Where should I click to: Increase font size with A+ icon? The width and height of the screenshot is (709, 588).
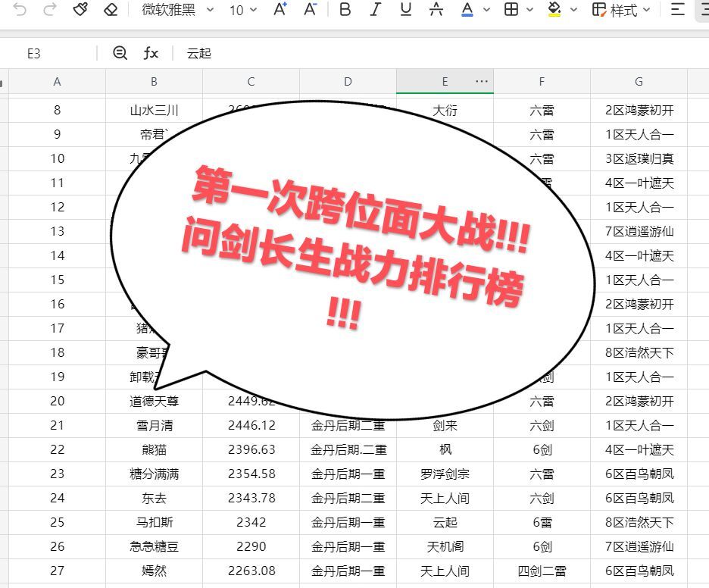click(280, 9)
